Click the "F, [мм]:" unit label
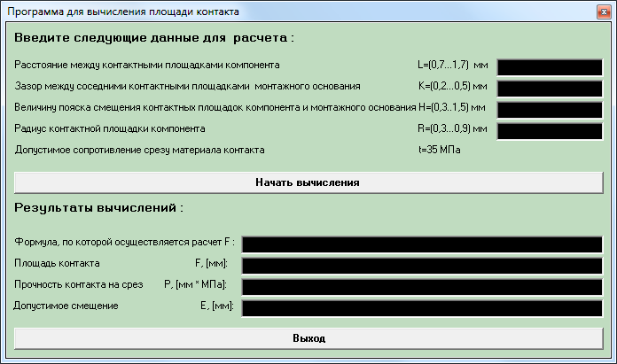Image resolution: width=617 pixels, height=364 pixels. pos(211,263)
